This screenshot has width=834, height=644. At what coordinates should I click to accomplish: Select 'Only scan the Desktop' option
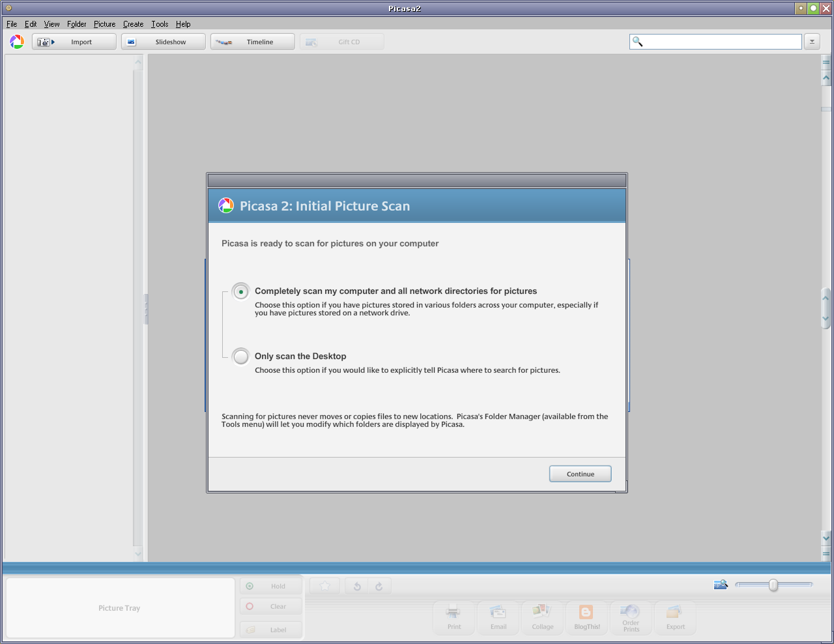[x=241, y=357]
